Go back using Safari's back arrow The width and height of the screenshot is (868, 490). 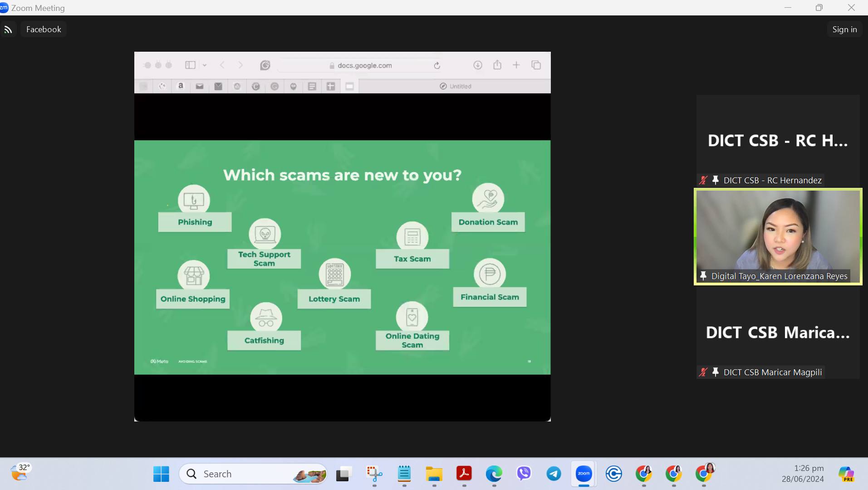pyautogui.click(x=222, y=65)
